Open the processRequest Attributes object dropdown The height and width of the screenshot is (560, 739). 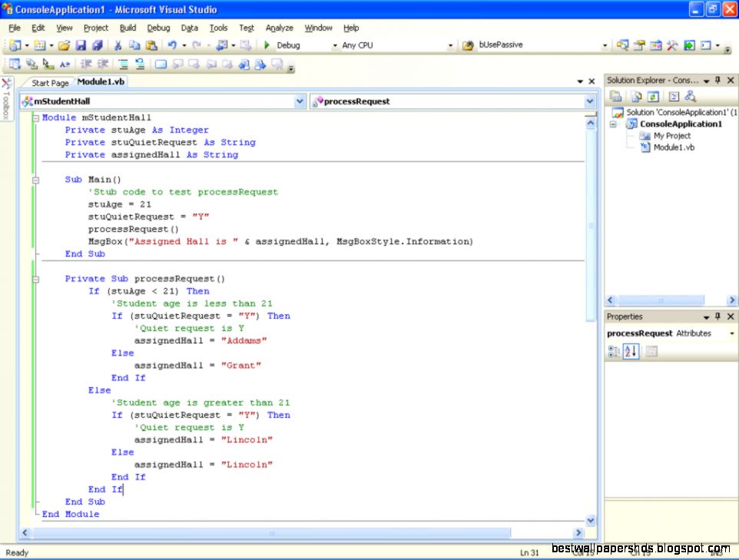[732, 333]
